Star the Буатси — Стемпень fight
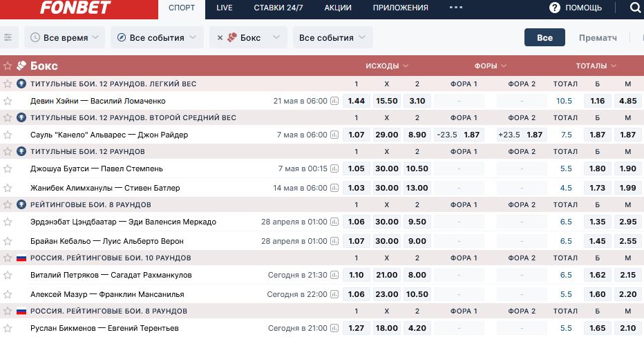644x337 pixels. pyautogui.click(x=8, y=168)
